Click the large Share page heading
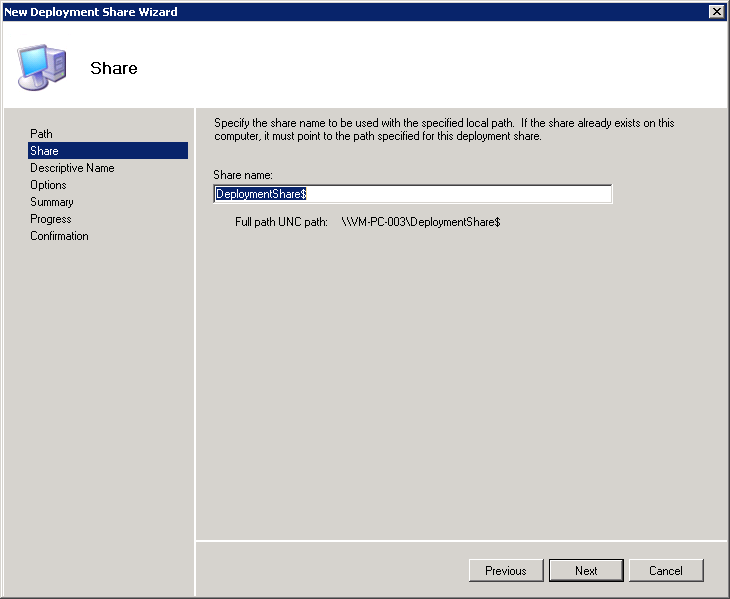Viewport: 730px width, 599px height. click(114, 69)
